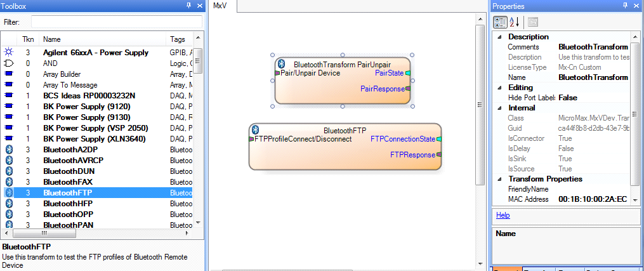
Task: Click the BK Power Supply (9130) icon
Action: pos(9,117)
